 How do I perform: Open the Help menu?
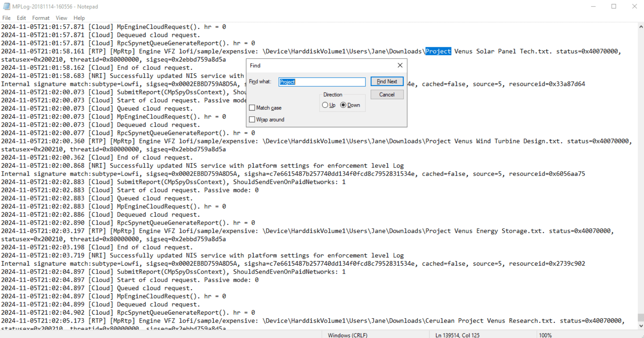point(79,18)
